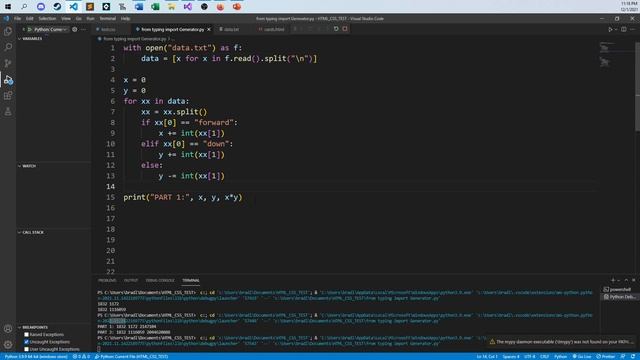
Task: Start debugging with the green play arrow
Action: 29,29
